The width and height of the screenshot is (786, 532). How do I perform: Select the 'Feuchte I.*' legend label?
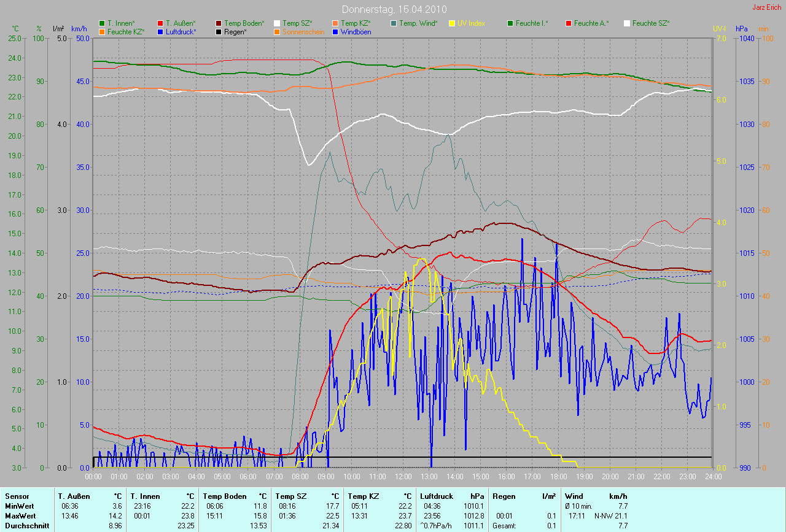532,23
